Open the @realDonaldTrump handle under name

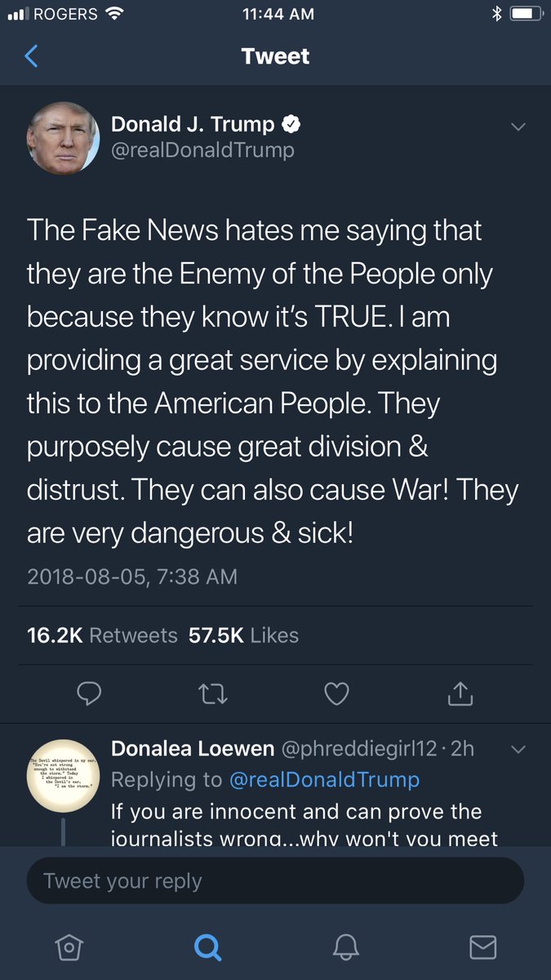coord(202,150)
